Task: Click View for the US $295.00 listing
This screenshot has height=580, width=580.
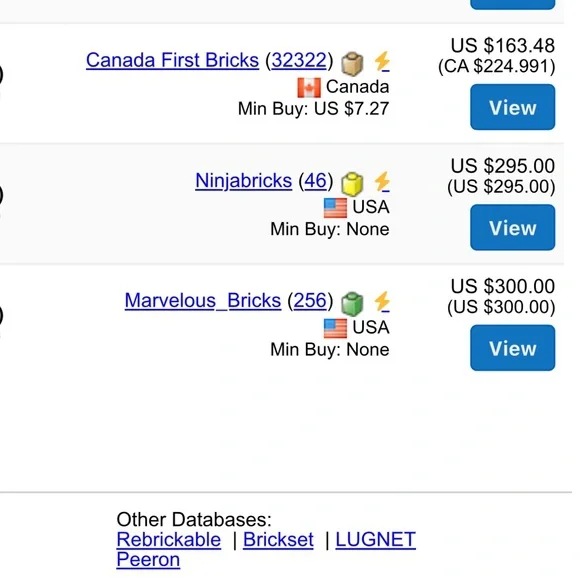Action: click(513, 227)
